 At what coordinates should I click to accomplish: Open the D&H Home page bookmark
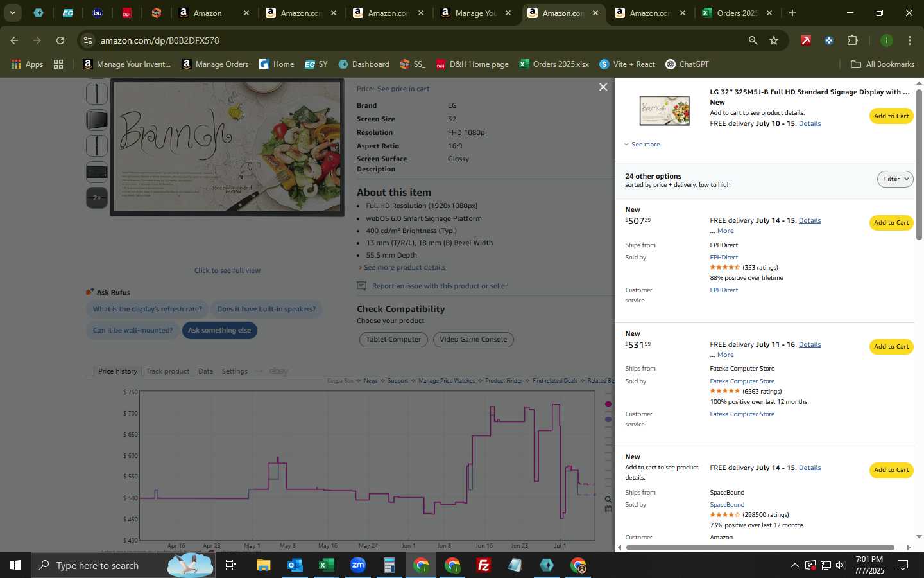coord(472,64)
